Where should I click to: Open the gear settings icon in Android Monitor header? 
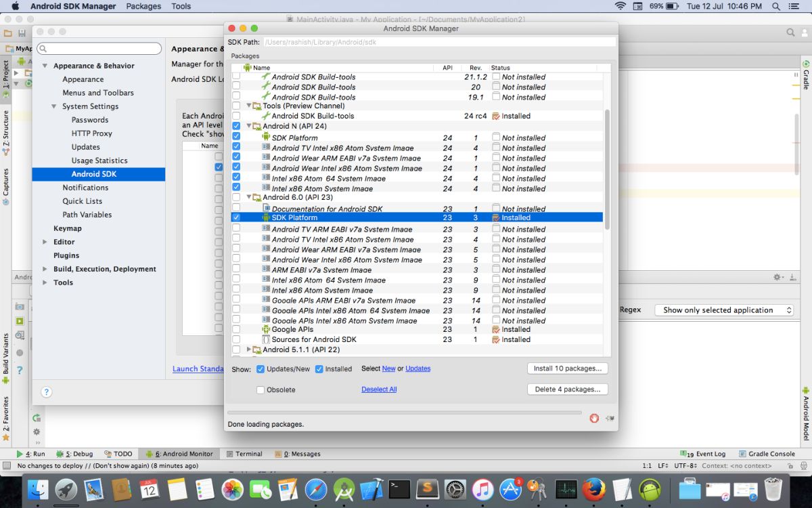tap(778, 277)
